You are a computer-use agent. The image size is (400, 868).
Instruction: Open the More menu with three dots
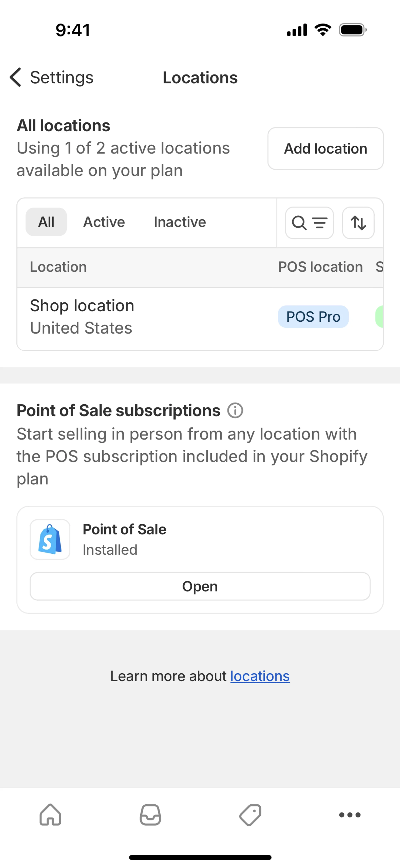[x=350, y=815]
